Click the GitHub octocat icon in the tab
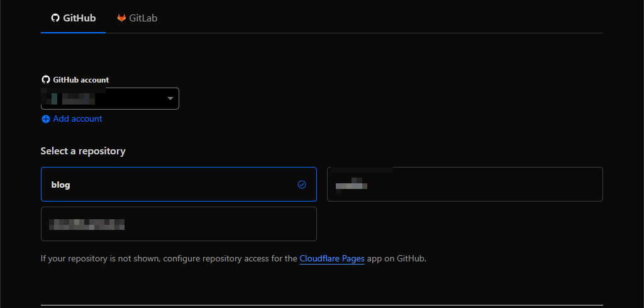The image size is (644, 308). (55, 18)
